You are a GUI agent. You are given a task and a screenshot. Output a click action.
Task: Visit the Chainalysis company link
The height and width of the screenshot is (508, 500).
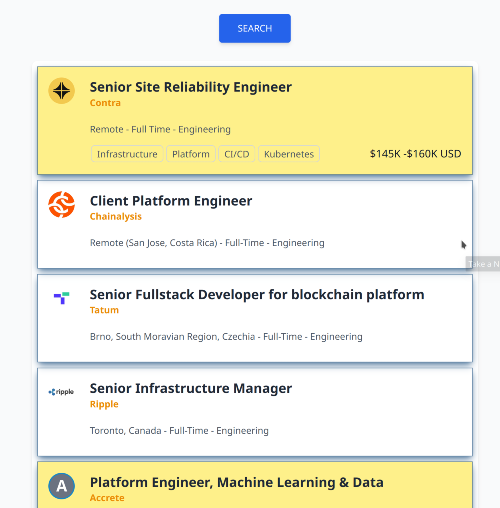(x=116, y=216)
